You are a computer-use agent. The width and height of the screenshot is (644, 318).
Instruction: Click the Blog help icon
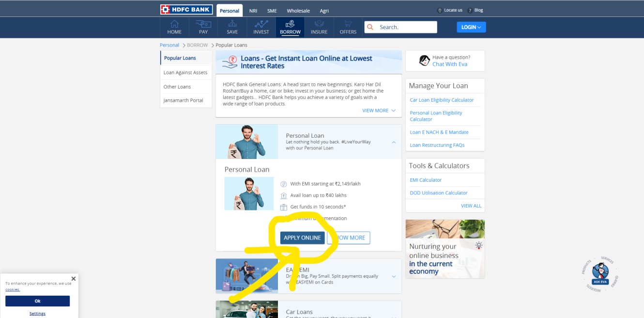click(471, 10)
